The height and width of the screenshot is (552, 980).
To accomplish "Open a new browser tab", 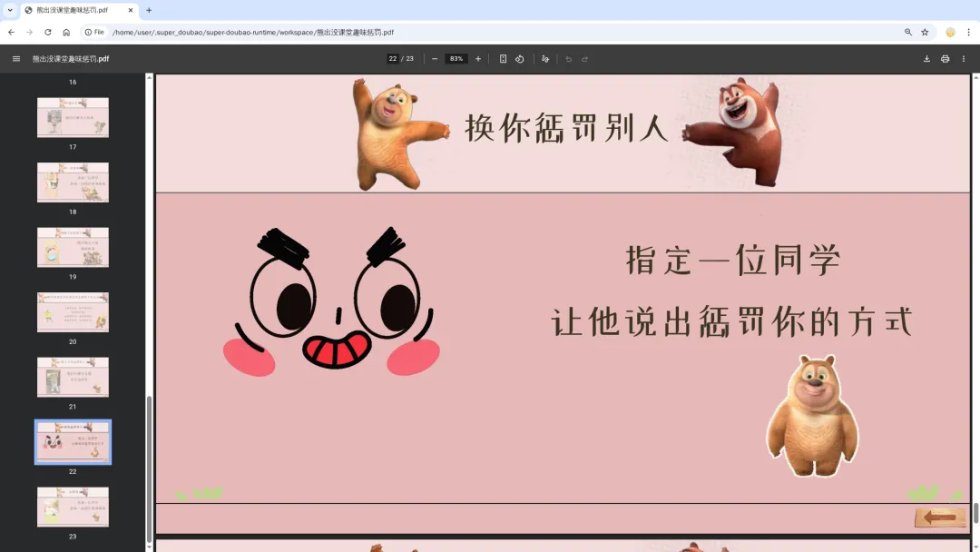I will (x=149, y=10).
